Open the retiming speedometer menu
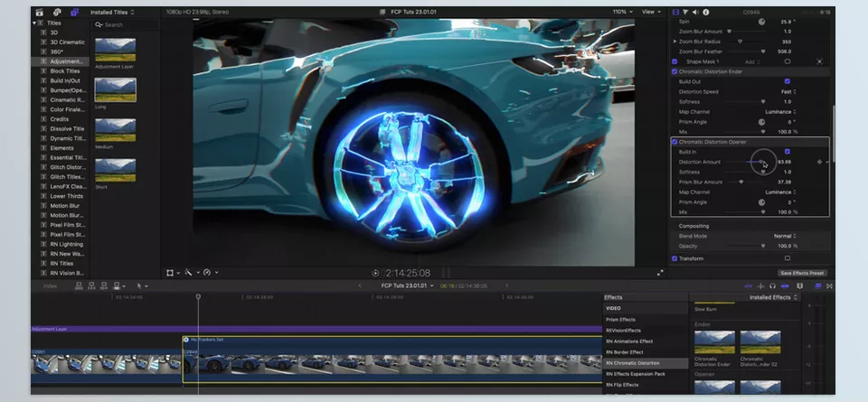This screenshot has width=868, height=402. coord(207,273)
